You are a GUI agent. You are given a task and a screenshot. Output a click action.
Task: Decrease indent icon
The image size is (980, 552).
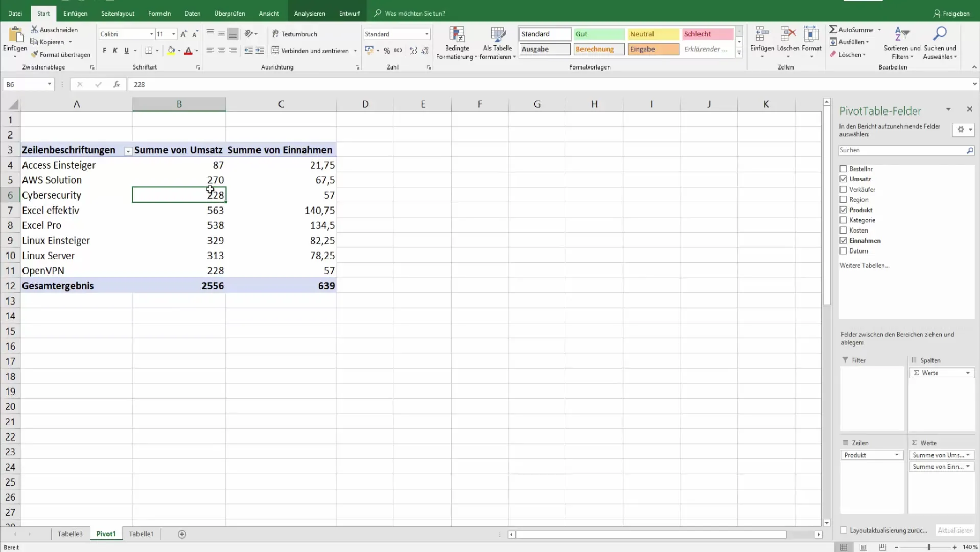tap(248, 51)
